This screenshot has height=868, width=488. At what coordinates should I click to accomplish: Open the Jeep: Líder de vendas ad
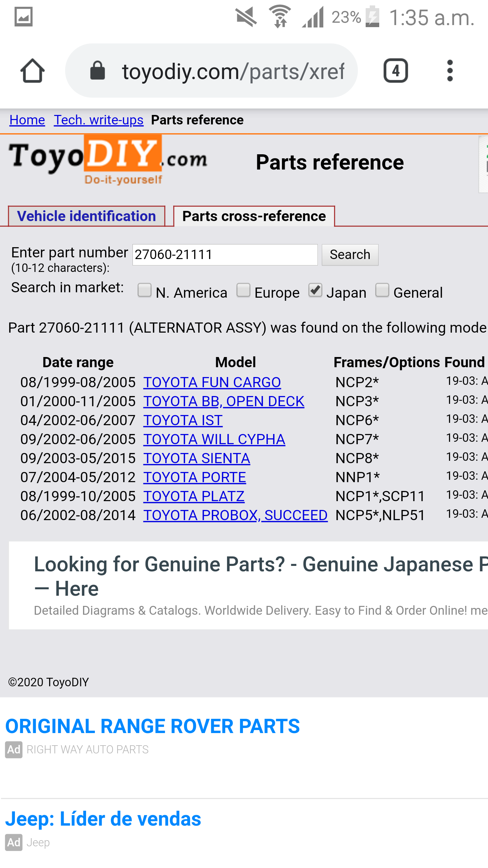(x=103, y=819)
